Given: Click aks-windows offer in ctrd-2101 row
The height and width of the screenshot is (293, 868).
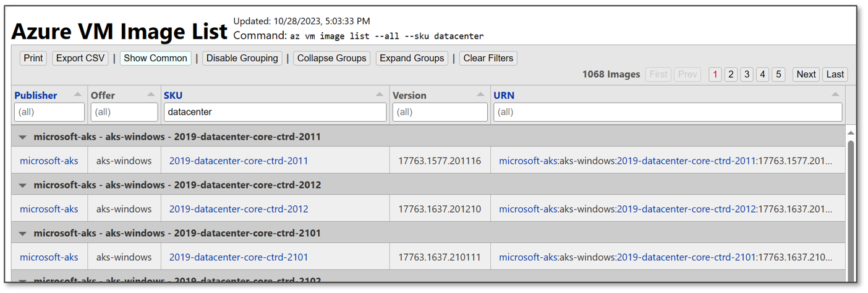Looking at the screenshot, I should pos(124,257).
